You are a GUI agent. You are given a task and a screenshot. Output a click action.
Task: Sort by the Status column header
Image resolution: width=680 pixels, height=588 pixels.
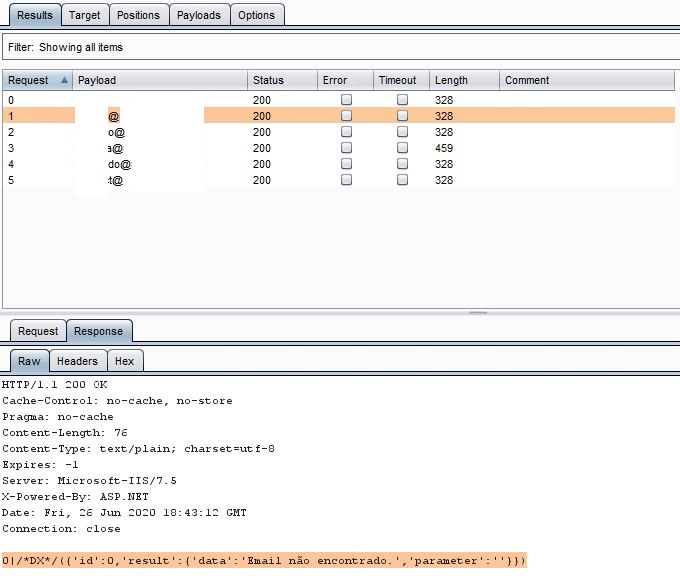tap(282, 80)
